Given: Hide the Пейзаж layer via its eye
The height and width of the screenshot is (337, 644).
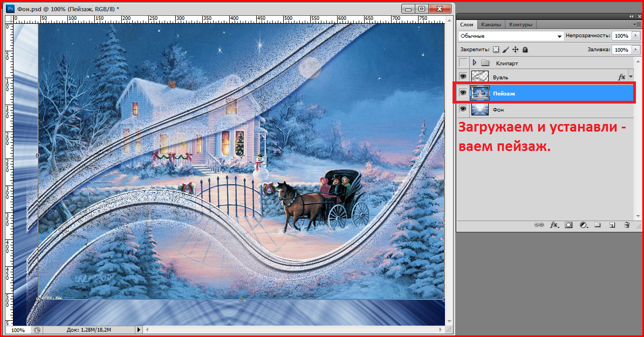Looking at the screenshot, I should [463, 93].
